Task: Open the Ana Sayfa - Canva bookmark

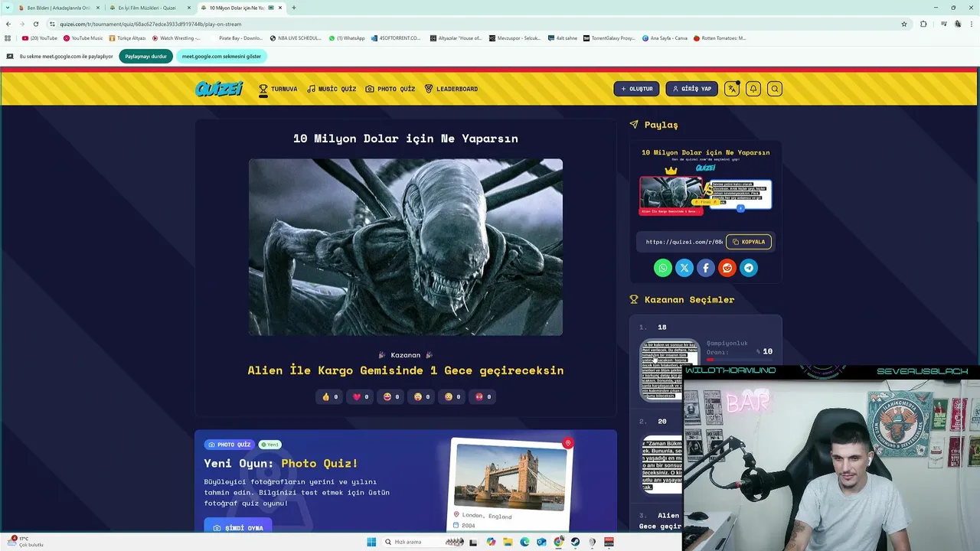Action: pos(665,38)
